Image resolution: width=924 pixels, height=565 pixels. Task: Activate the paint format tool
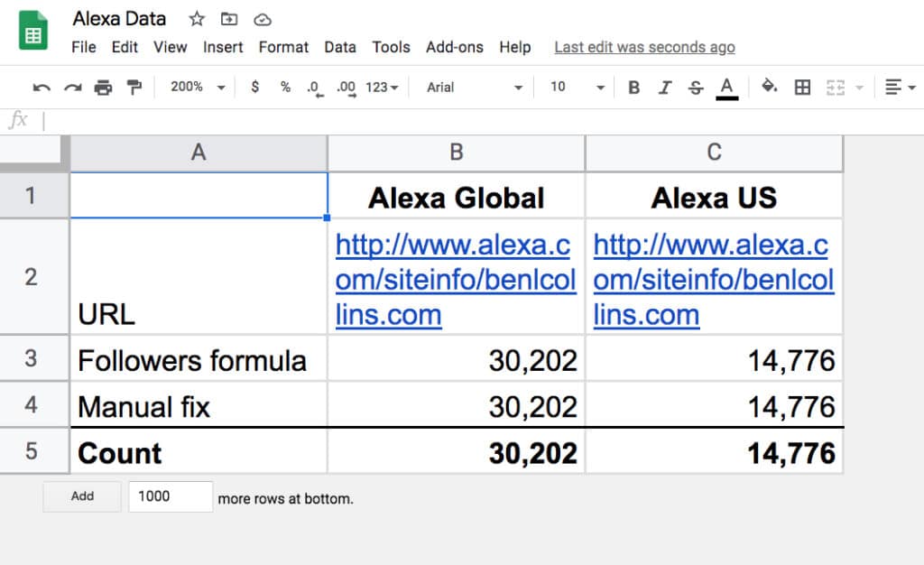pos(134,88)
